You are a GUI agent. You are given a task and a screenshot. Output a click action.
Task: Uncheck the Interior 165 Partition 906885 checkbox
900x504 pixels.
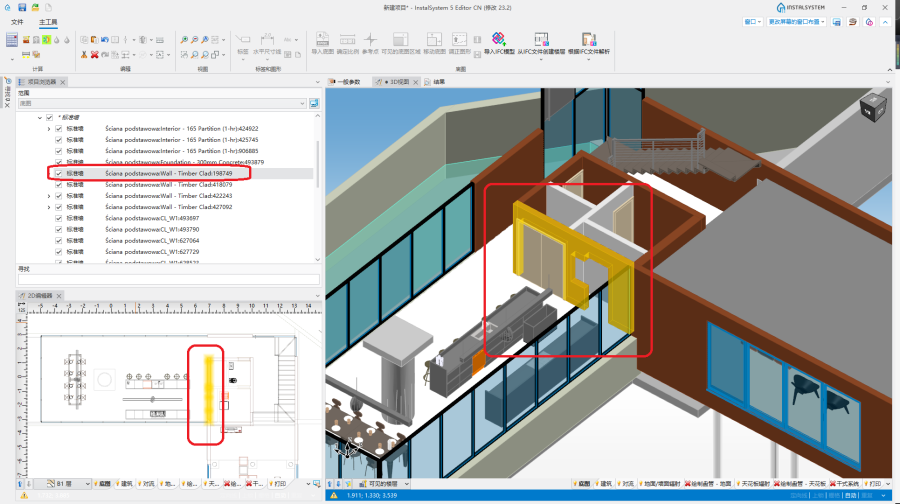tap(59, 151)
